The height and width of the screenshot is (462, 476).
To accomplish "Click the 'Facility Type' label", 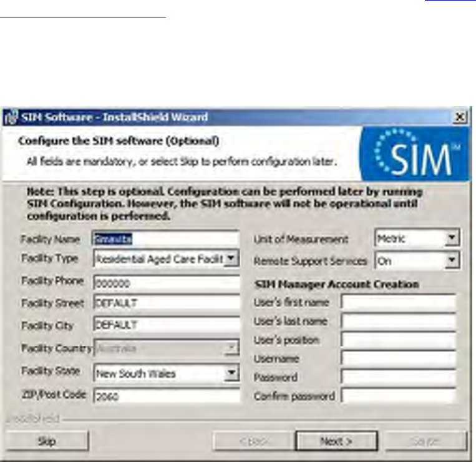I will 50,258.
